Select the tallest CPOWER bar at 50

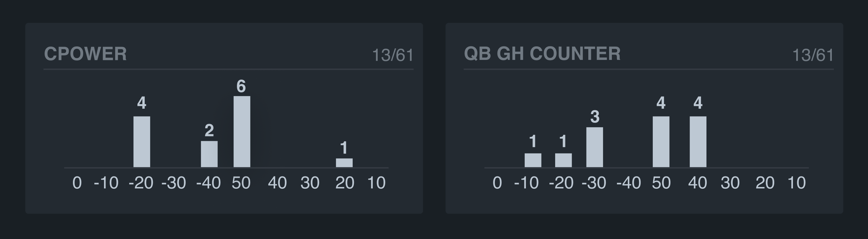(x=242, y=132)
